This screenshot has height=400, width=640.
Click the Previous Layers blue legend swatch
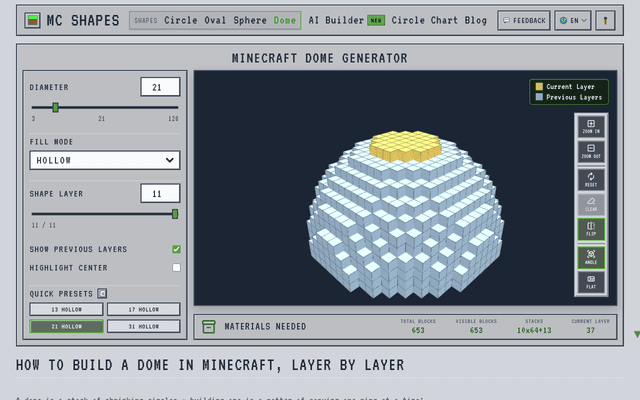(x=539, y=97)
